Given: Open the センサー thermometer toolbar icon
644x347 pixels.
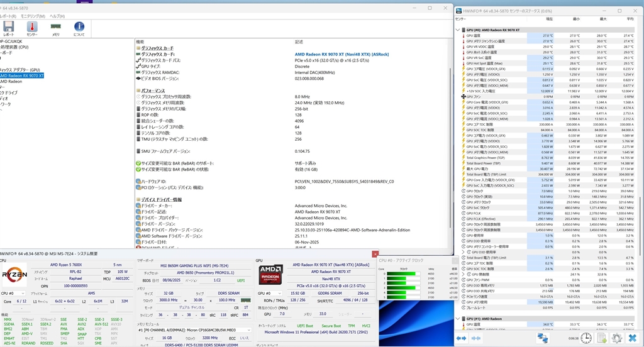Looking at the screenshot, I should [31, 28].
